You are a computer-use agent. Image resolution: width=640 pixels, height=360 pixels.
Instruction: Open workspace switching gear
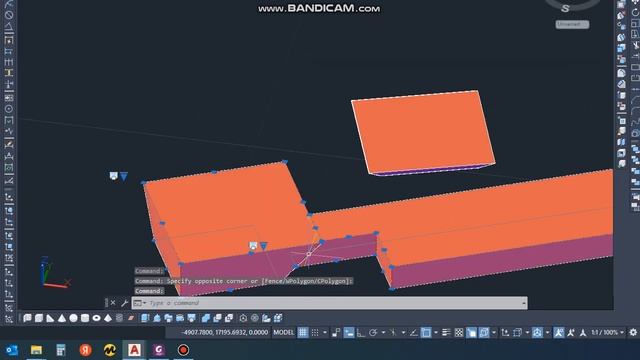tap(633, 333)
